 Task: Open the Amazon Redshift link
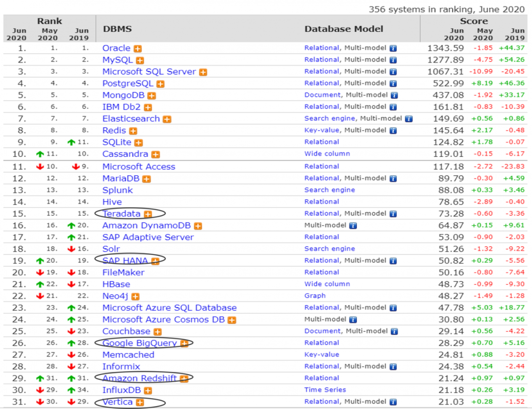click(139, 378)
